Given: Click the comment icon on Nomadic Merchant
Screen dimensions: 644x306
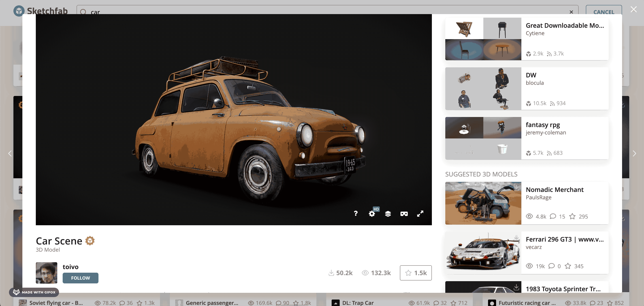Looking at the screenshot, I should point(553,216).
